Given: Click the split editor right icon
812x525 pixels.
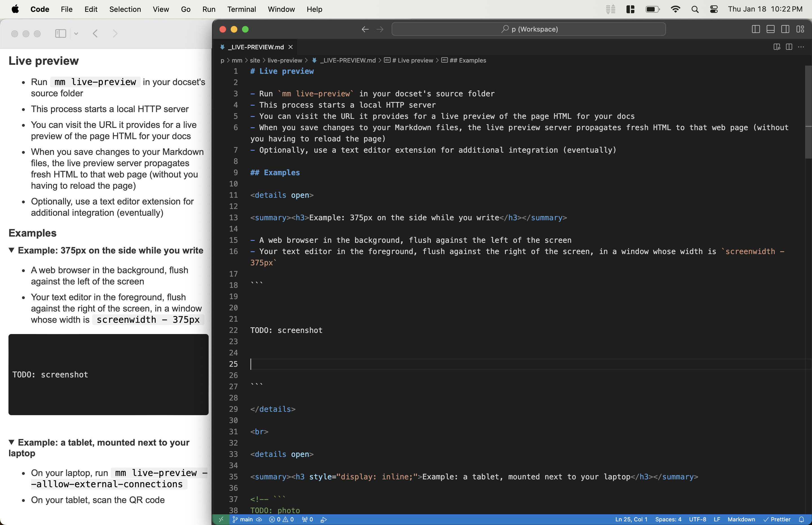Looking at the screenshot, I should point(789,47).
